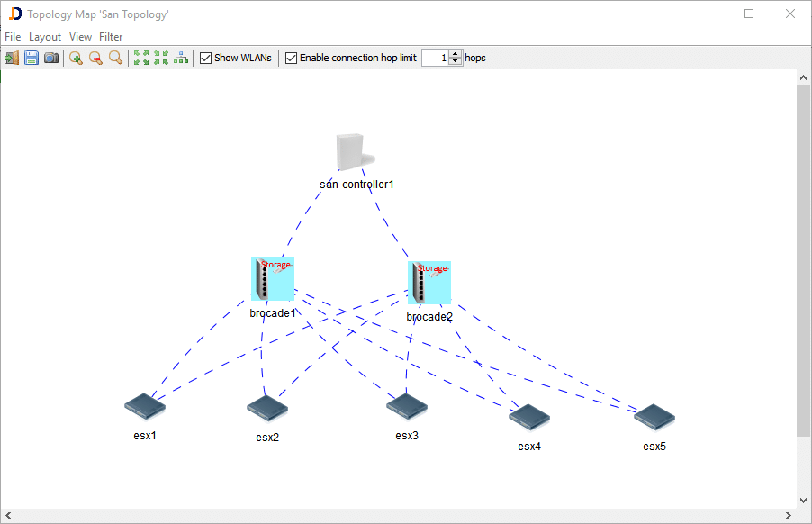
Task: Open the Filter menu
Action: pyautogui.click(x=111, y=37)
